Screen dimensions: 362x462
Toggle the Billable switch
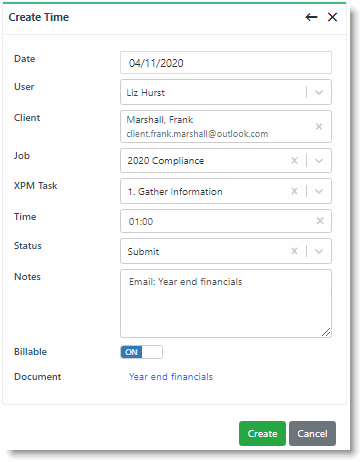pos(142,352)
